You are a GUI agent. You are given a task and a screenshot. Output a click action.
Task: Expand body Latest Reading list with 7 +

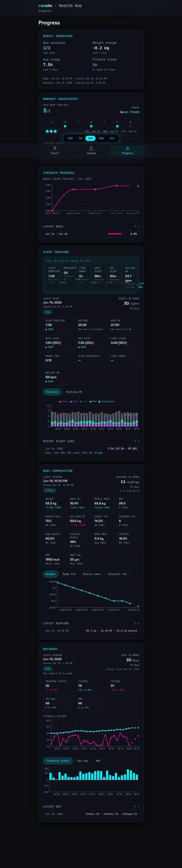[136, 623]
